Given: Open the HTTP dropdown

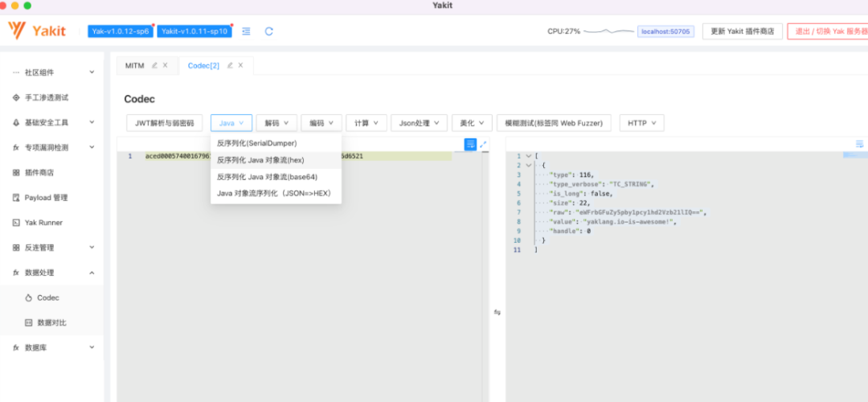Looking at the screenshot, I should tap(641, 123).
